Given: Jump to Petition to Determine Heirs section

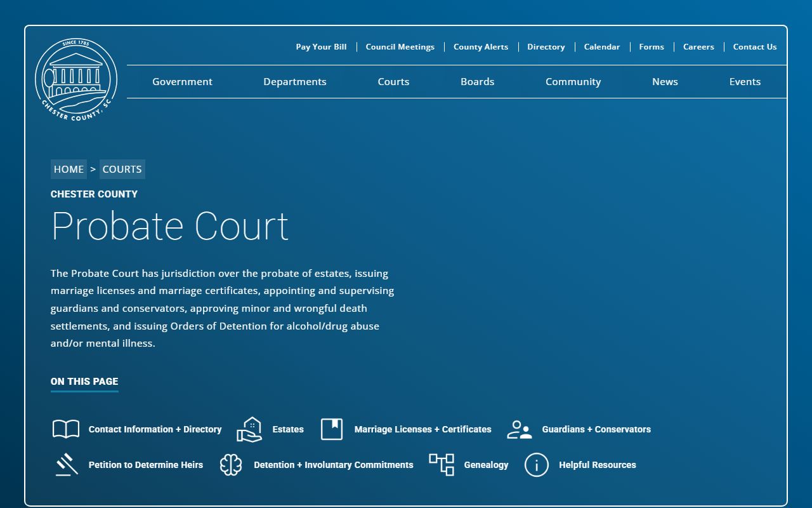Looking at the screenshot, I should [x=146, y=465].
